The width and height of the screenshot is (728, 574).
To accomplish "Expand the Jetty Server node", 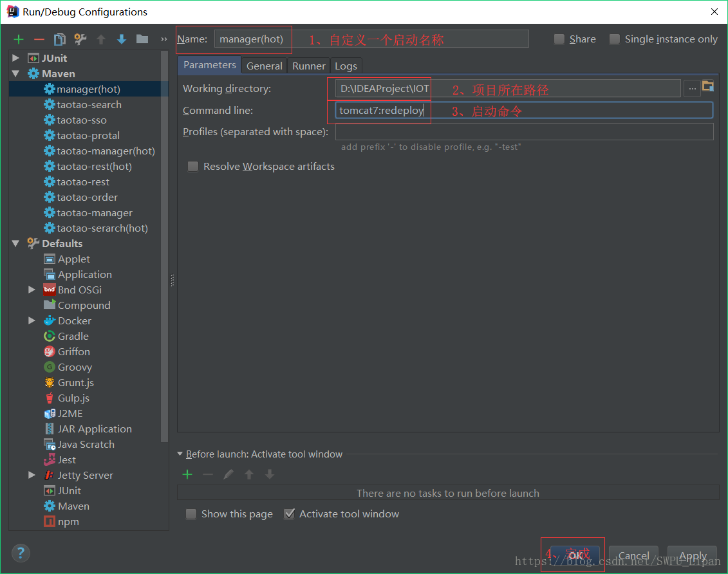I will 32,475.
